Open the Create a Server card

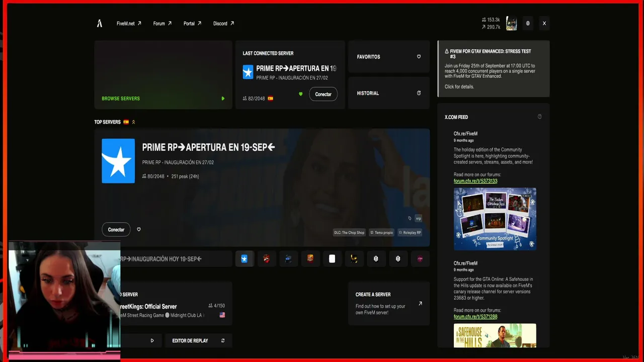pos(389,303)
